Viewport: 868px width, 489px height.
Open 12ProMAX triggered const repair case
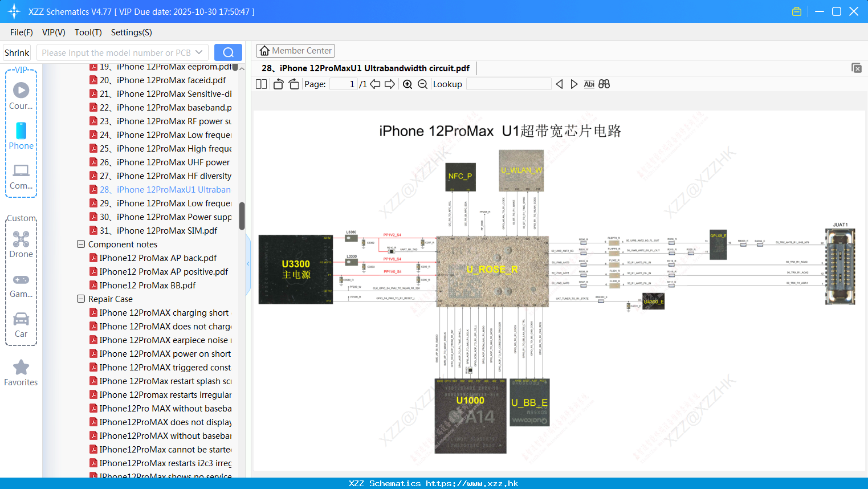161,368
